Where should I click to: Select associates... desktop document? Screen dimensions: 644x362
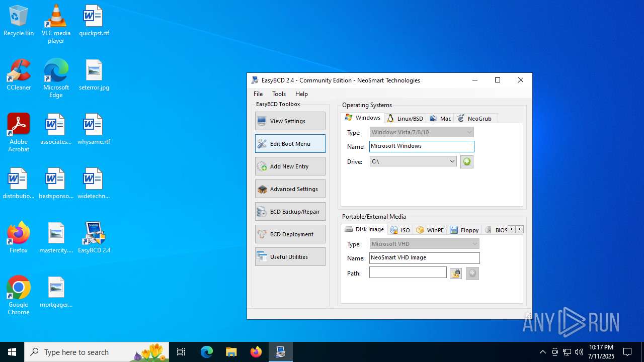point(56,129)
